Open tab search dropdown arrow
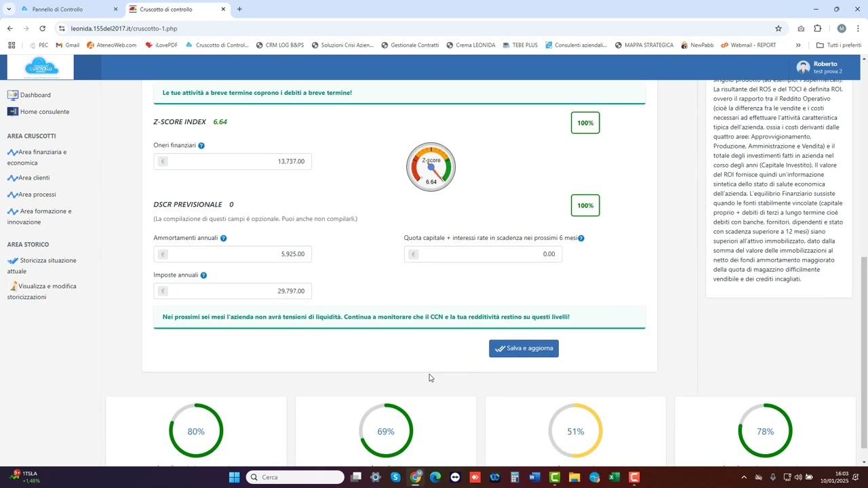 tap(9, 9)
